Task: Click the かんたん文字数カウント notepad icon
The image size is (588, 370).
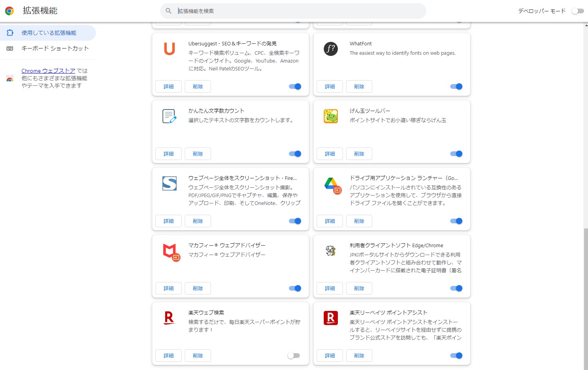Action: tap(170, 116)
